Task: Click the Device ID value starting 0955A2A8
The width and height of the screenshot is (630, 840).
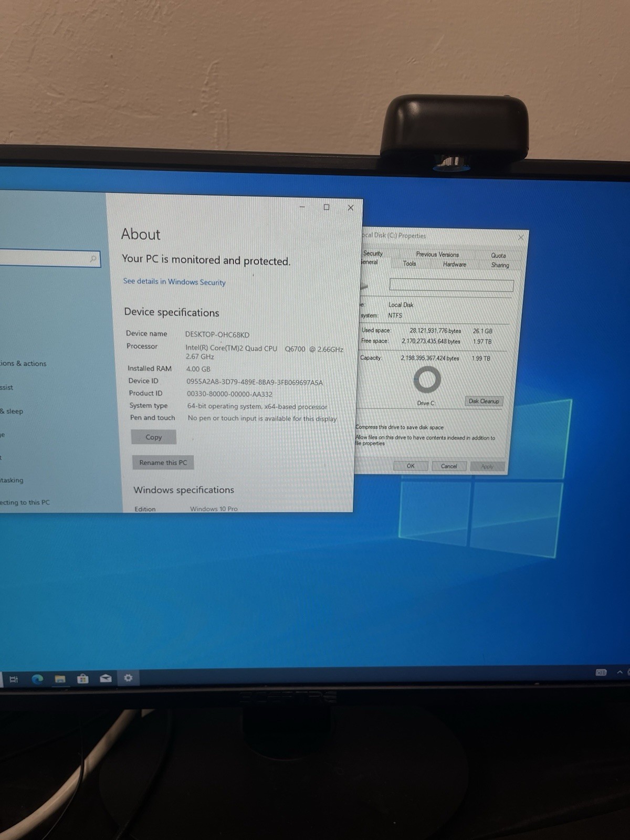Action: click(x=255, y=382)
